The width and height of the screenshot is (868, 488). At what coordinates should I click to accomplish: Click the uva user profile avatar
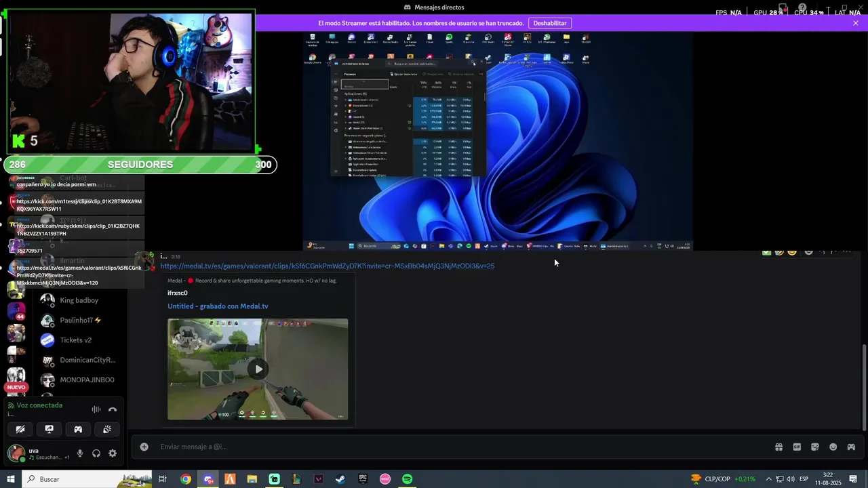pos(16,453)
